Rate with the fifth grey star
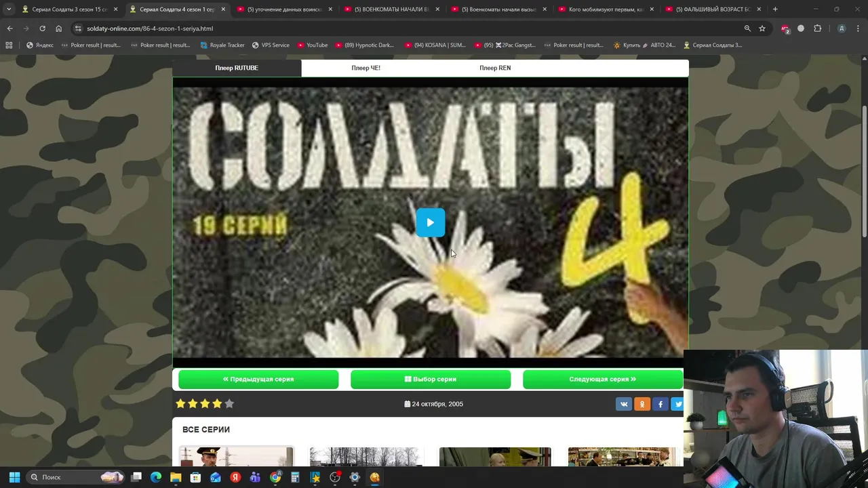 tap(229, 403)
